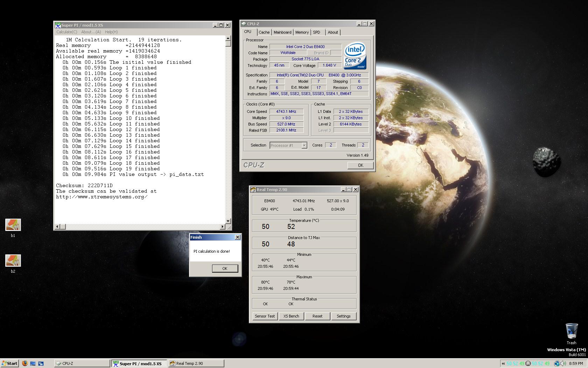Launch Firefox from quick launch bar

pyautogui.click(x=24, y=363)
